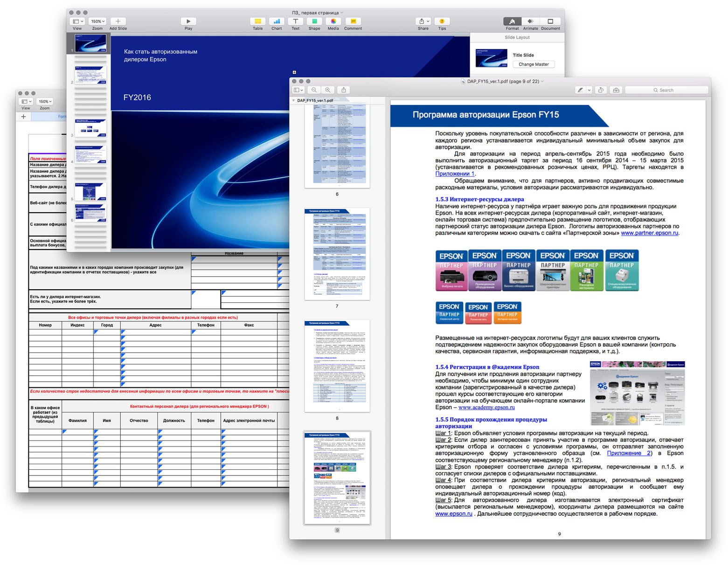The image size is (728, 565).
Task: Open the www.partner.epson.ru link
Action: pos(649,233)
